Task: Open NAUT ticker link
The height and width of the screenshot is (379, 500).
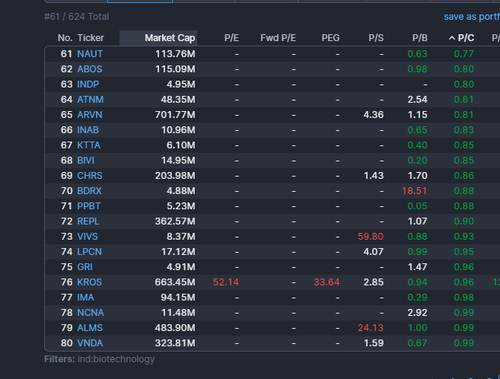Action: point(90,54)
